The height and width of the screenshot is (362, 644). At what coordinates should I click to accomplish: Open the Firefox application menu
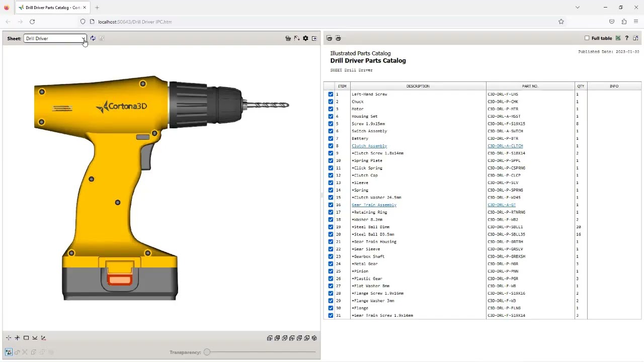click(x=636, y=22)
